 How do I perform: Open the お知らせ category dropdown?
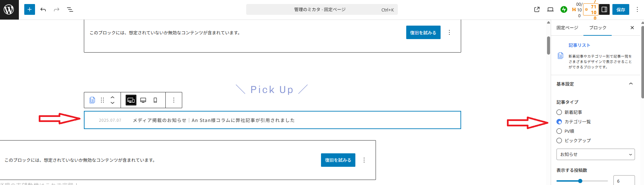pyautogui.click(x=595, y=154)
